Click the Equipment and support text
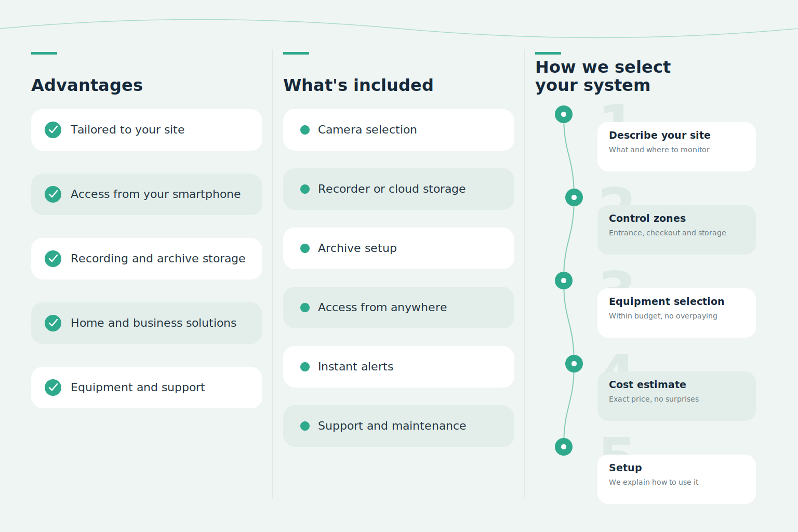798x532 pixels. point(138,388)
